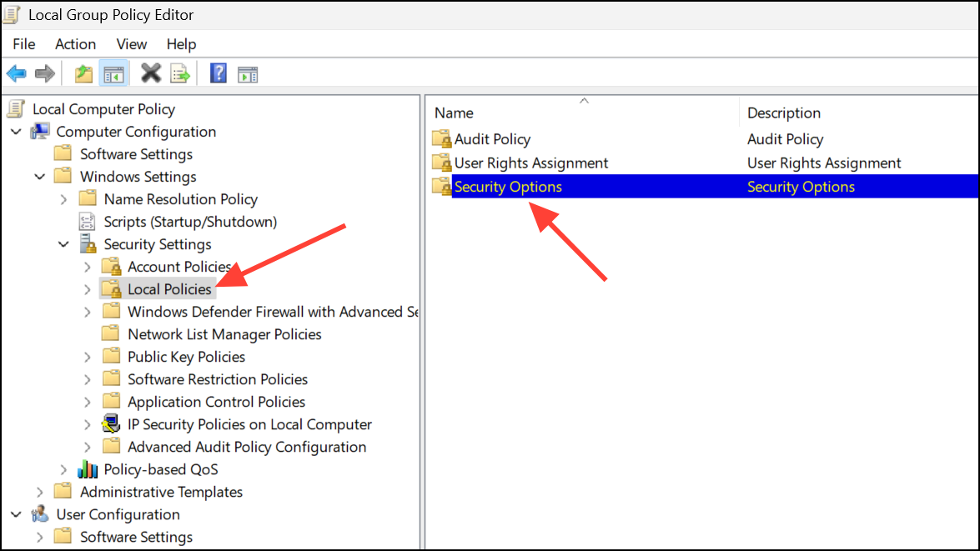Open the View menu
The image size is (980, 551).
[131, 44]
